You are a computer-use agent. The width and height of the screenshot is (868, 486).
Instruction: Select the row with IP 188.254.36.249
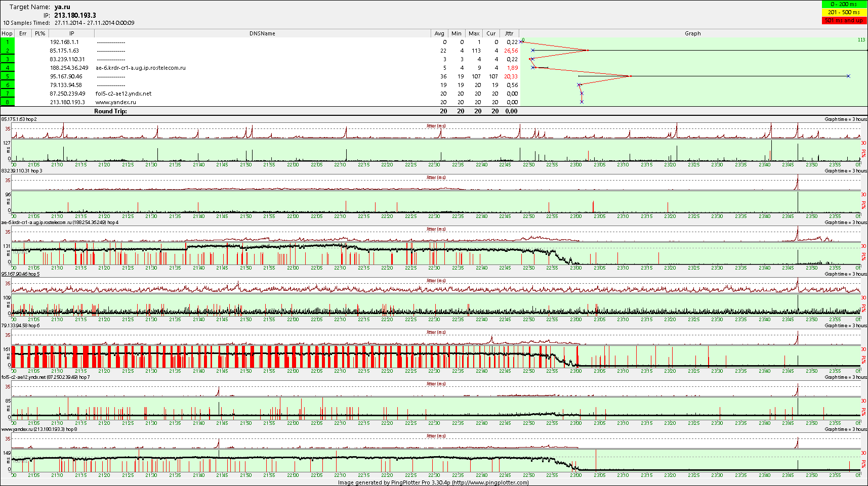(69, 68)
